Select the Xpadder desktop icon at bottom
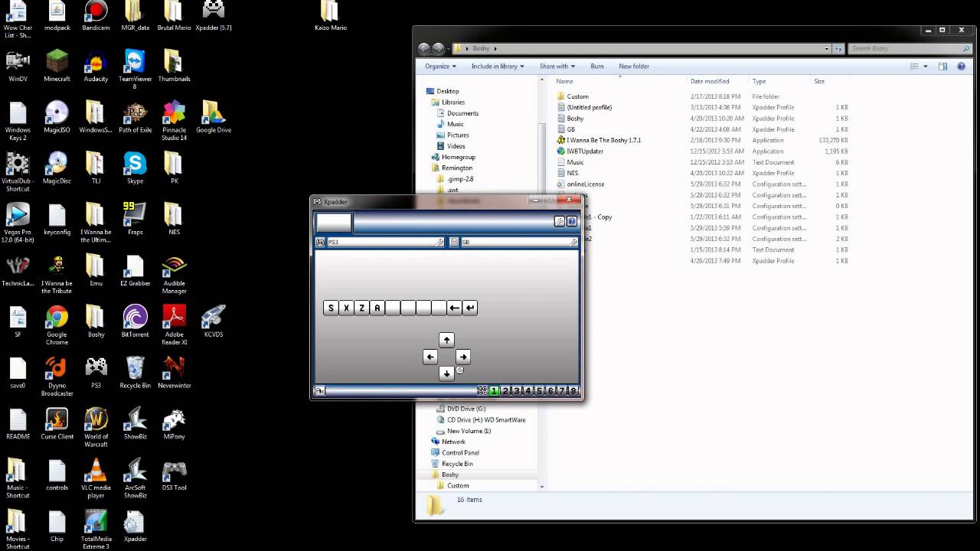 [x=135, y=528]
